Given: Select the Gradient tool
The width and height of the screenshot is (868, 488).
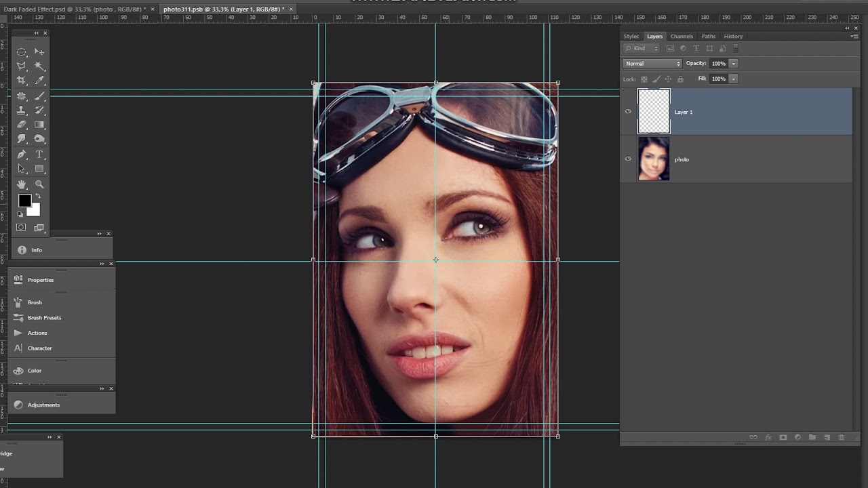Looking at the screenshot, I should pyautogui.click(x=39, y=125).
